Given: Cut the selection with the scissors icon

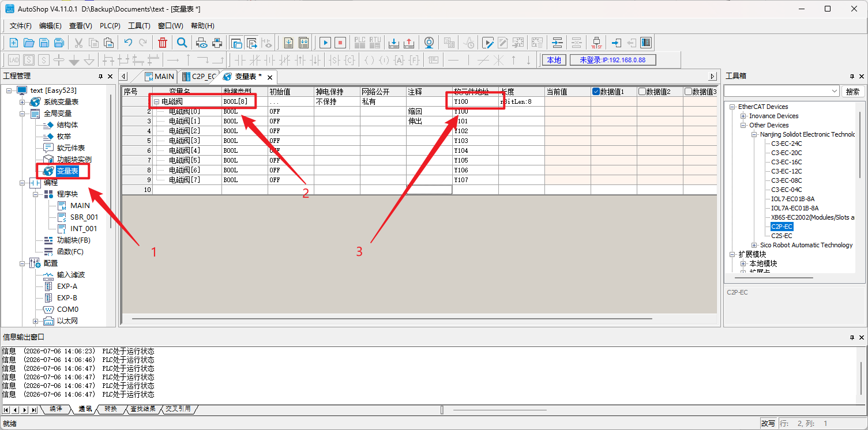Looking at the screenshot, I should point(78,43).
